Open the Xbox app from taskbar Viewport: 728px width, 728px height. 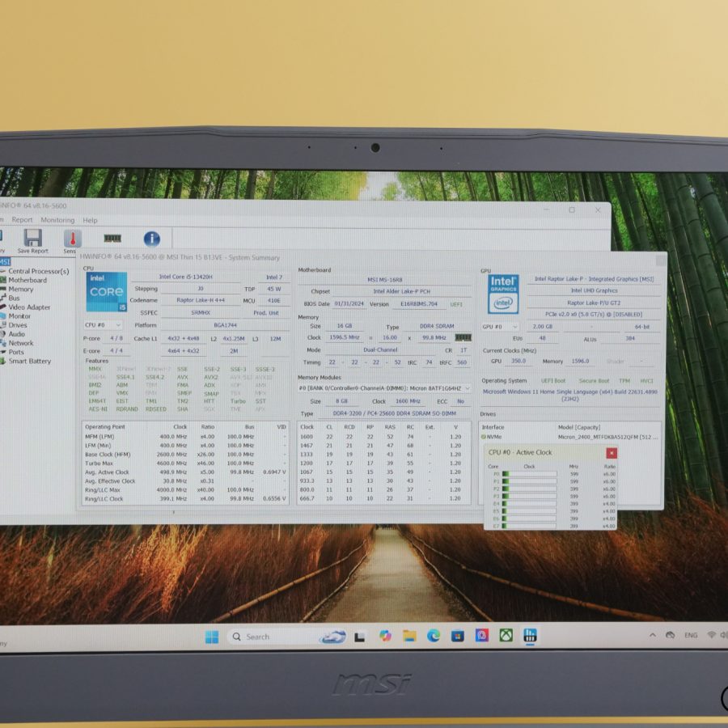tap(506, 635)
